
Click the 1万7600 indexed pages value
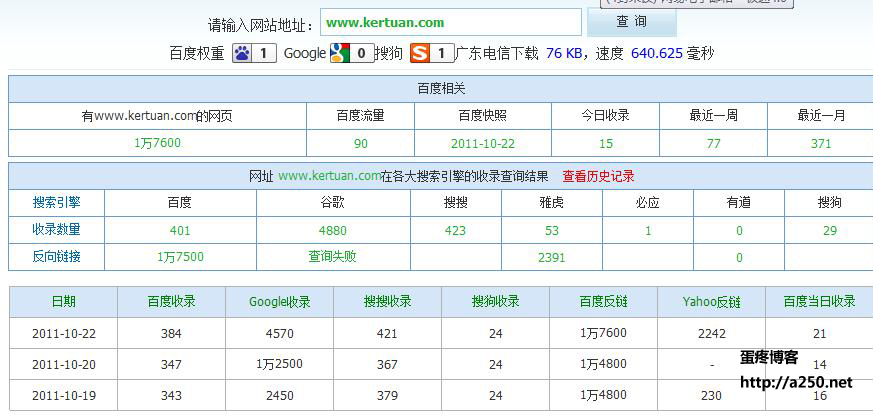[158, 143]
